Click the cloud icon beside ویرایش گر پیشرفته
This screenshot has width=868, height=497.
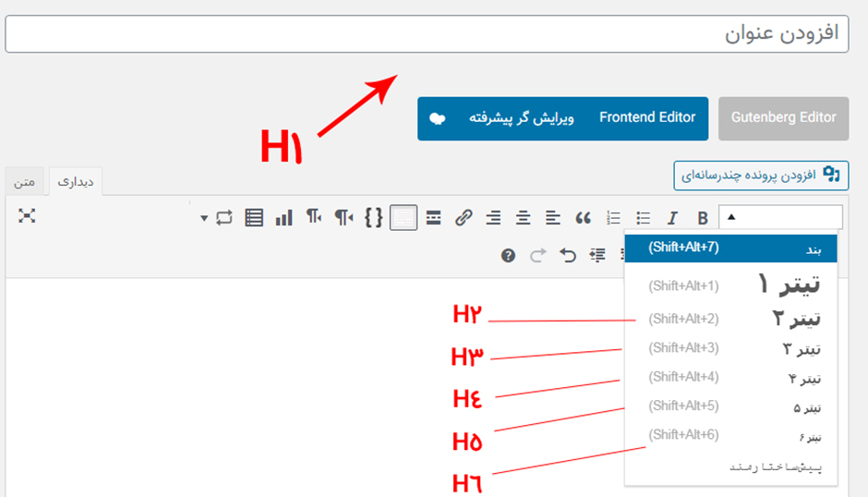438,118
